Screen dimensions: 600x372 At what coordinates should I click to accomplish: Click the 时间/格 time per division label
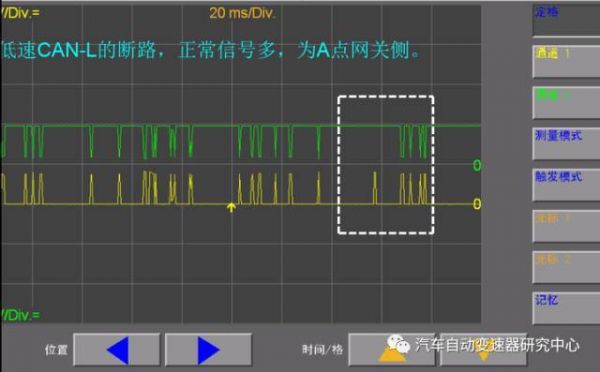[x=322, y=350]
